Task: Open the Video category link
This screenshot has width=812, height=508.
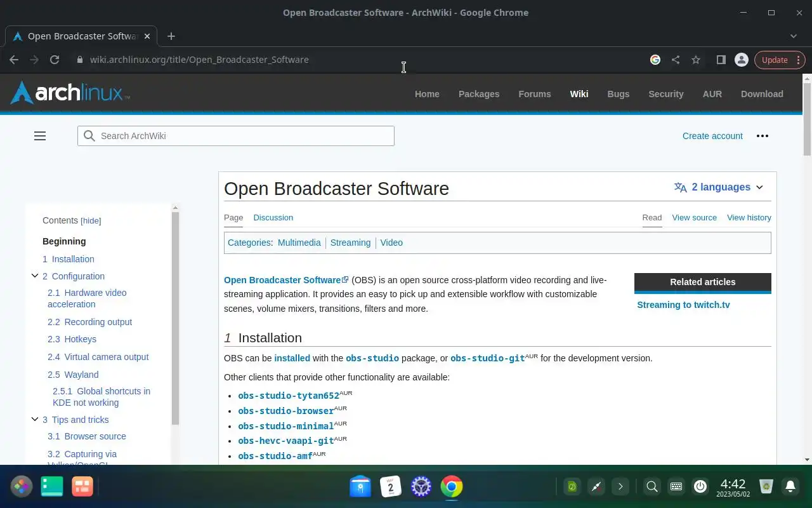Action: pos(391,243)
